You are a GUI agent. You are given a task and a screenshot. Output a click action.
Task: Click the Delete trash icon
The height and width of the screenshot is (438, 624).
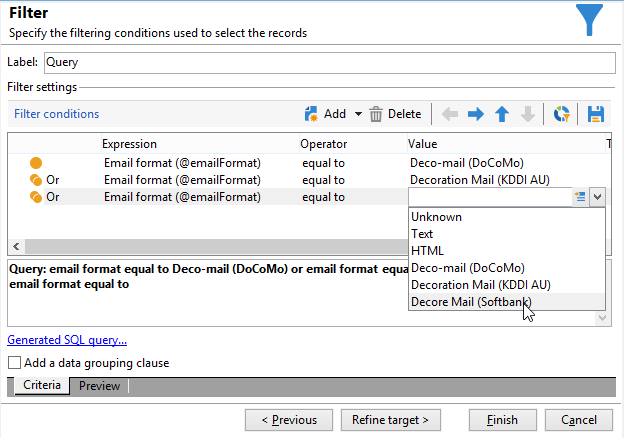pyautogui.click(x=376, y=114)
